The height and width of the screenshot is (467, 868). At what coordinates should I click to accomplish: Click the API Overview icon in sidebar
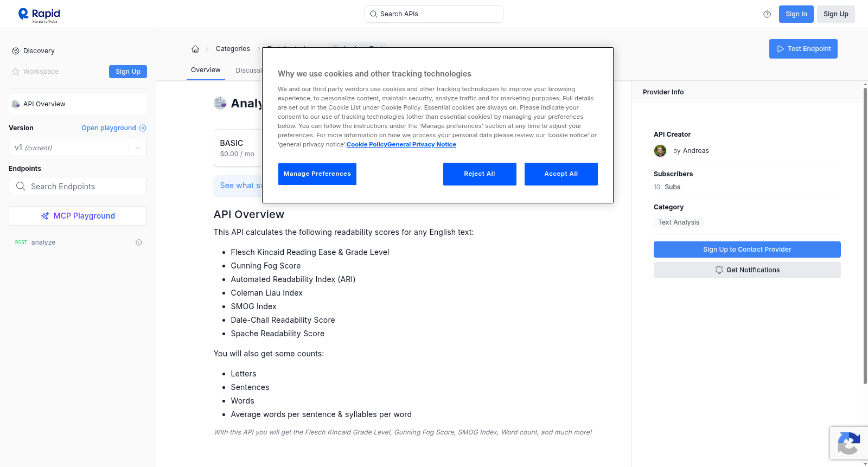(x=16, y=104)
